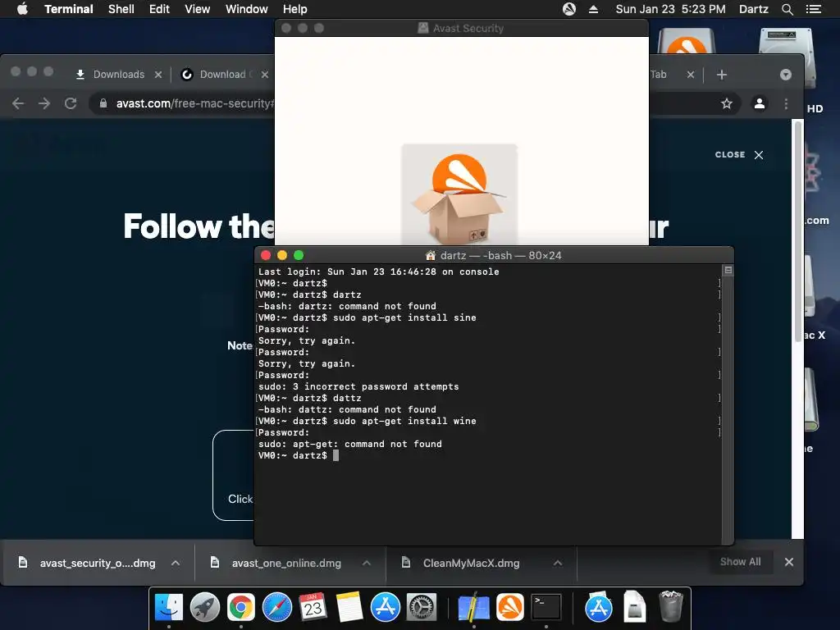Open Chrome profile avatar icon
Image resolution: width=840 pixels, height=630 pixels.
coord(759,103)
